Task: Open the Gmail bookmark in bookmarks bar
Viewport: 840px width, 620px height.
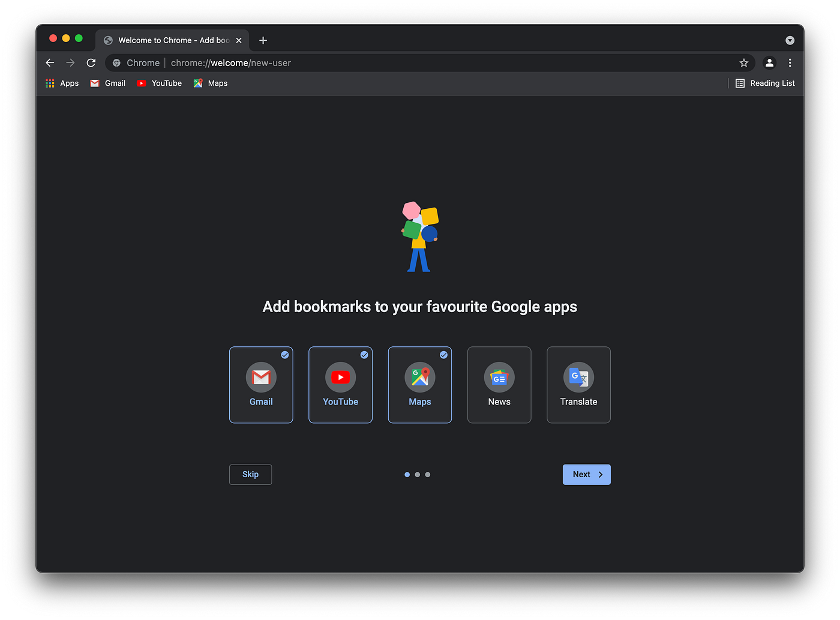Action: (108, 83)
